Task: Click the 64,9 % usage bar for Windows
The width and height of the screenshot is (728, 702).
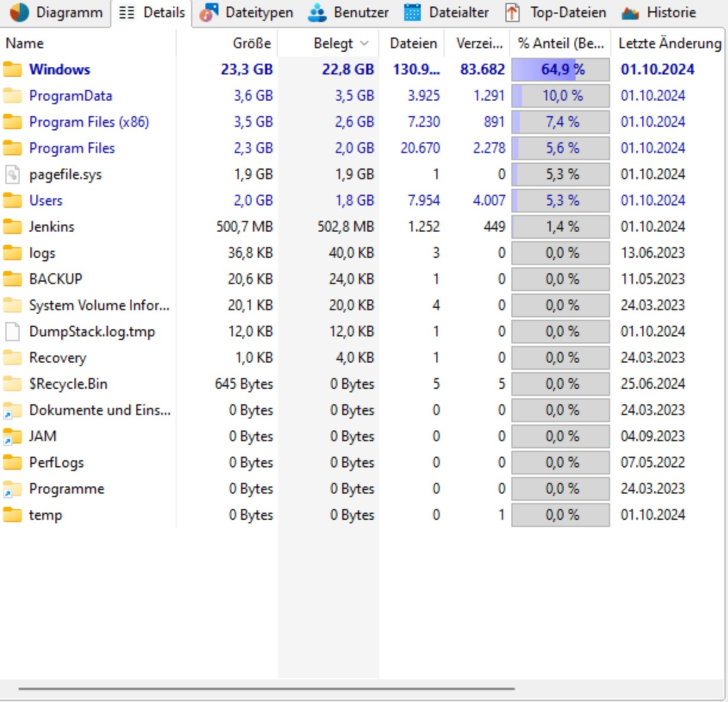Action: pos(561,70)
